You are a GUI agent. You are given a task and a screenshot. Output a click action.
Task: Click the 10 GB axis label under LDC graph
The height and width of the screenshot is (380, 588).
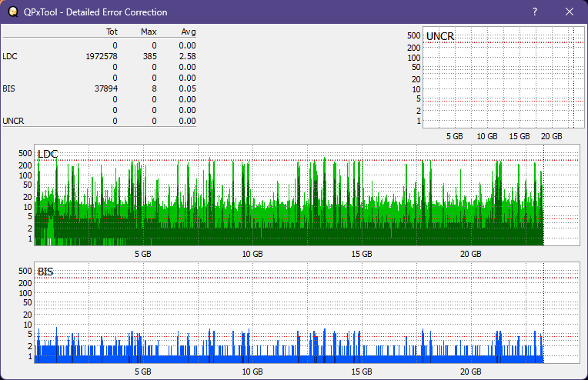coord(252,254)
